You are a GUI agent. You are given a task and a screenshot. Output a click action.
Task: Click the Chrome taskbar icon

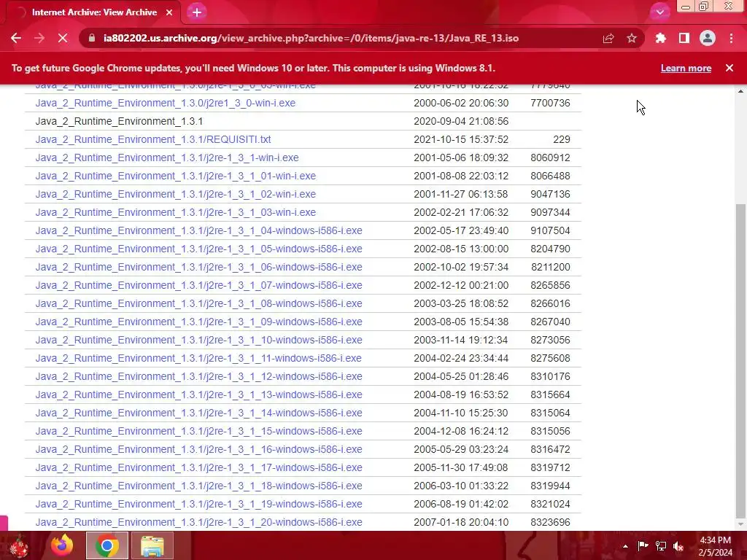(107, 545)
